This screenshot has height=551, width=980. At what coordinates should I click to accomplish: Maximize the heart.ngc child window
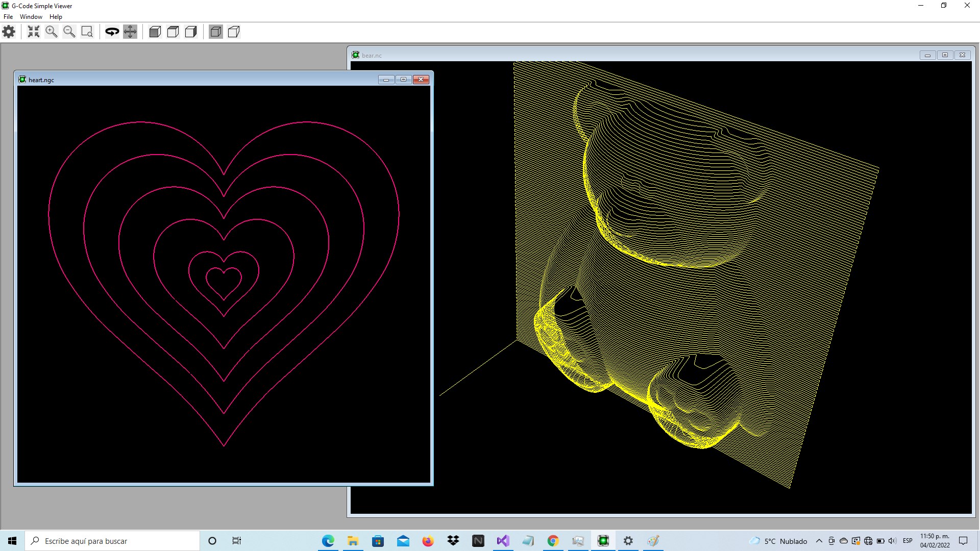click(x=403, y=80)
